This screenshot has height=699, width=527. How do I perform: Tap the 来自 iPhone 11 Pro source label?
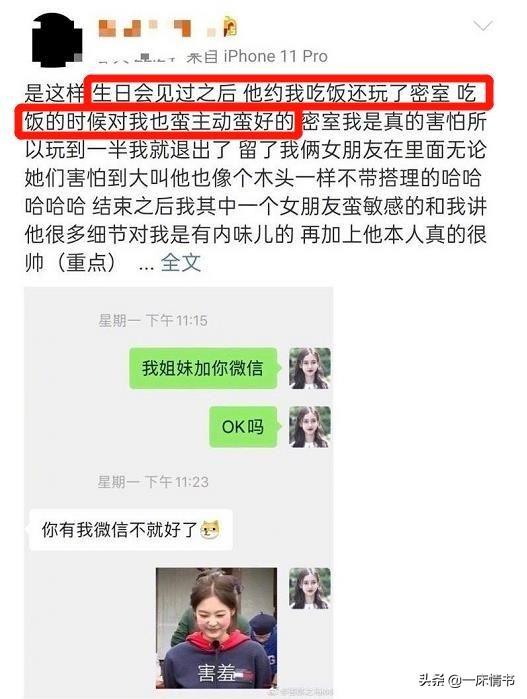pos(257,57)
